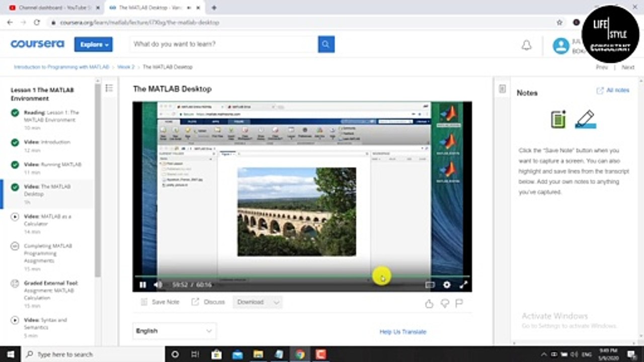
Task: Switch to the Channel dashboard YouTube tab
Action: [55, 8]
